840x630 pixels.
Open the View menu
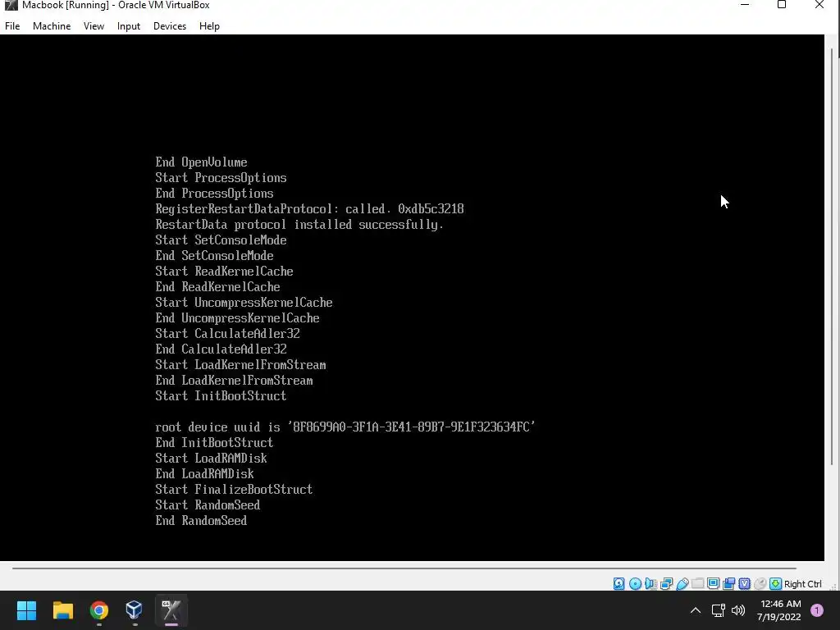[x=94, y=25]
